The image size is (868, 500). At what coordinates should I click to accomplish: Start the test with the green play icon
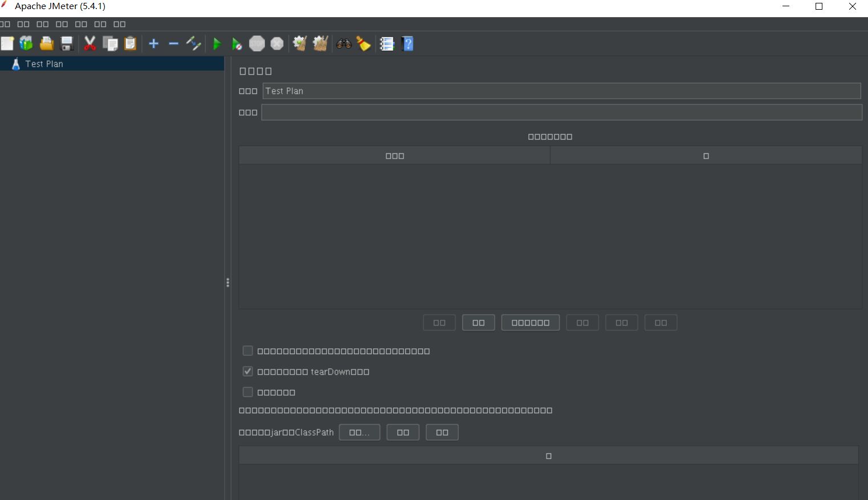(217, 44)
